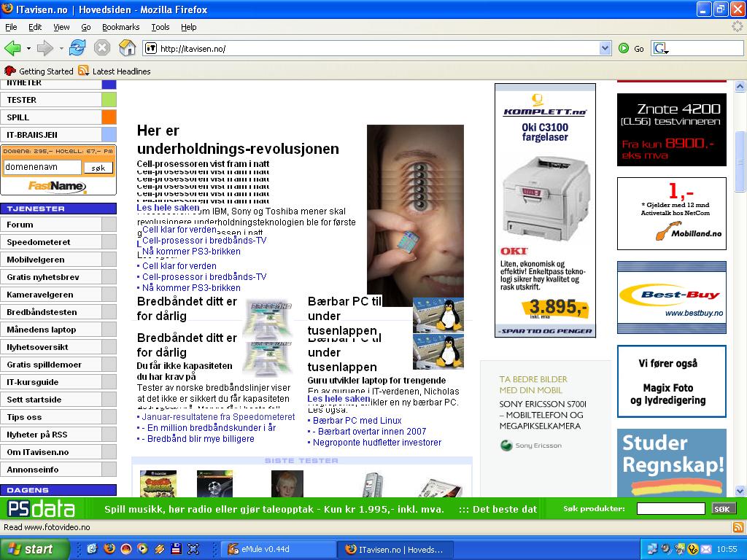Click the throbber activity icon top right
This screenshot has height=560, width=747.
737,27
